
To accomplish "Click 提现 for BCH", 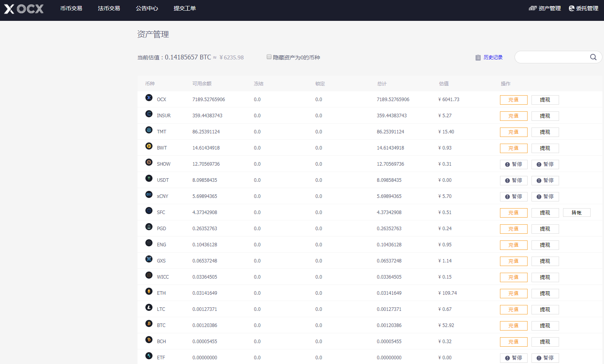I will pyautogui.click(x=545, y=342).
